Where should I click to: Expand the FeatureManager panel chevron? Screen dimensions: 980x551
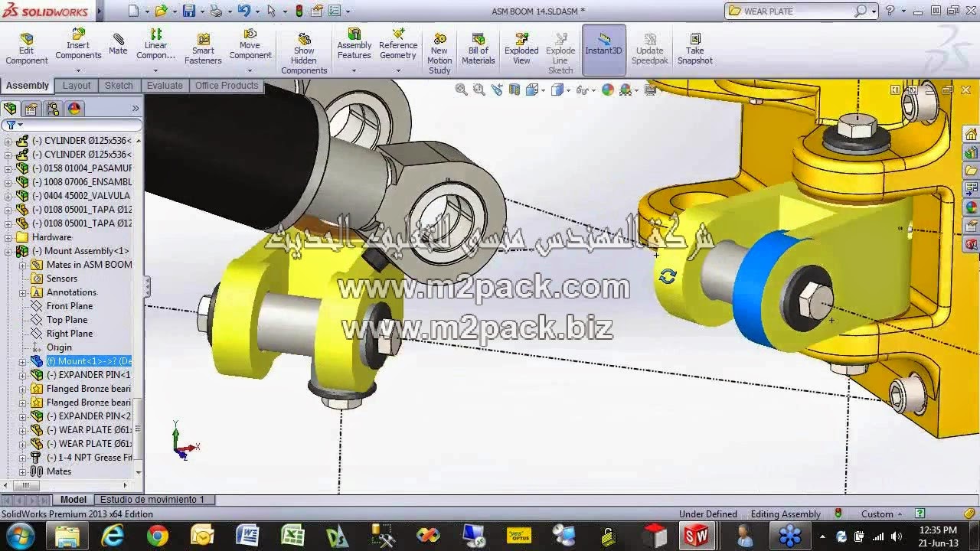[x=136, y=109]
